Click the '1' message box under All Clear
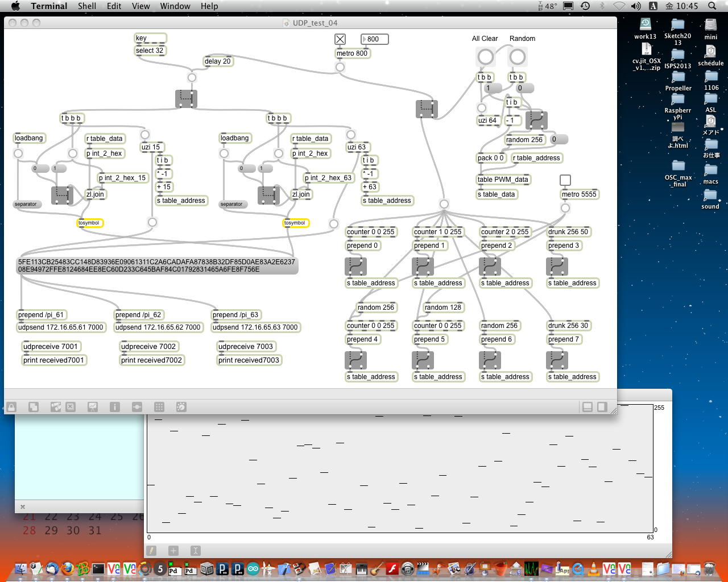 [x=493, y=88]
